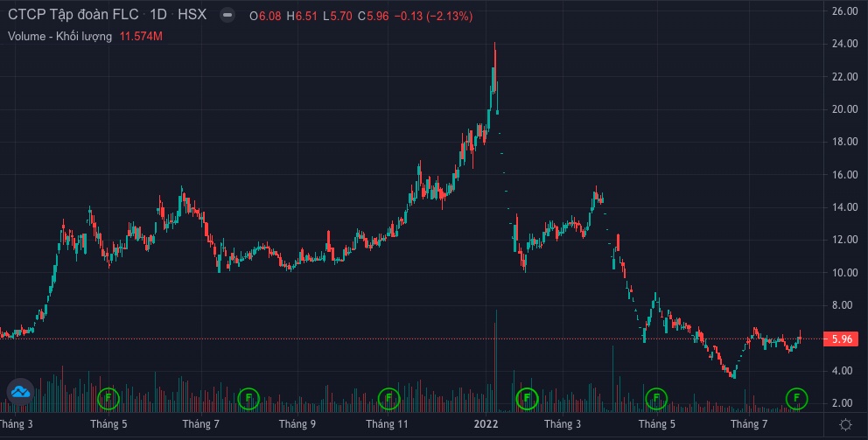
Task: Open the F marker near Tháng 11
Action: (388, 399)
